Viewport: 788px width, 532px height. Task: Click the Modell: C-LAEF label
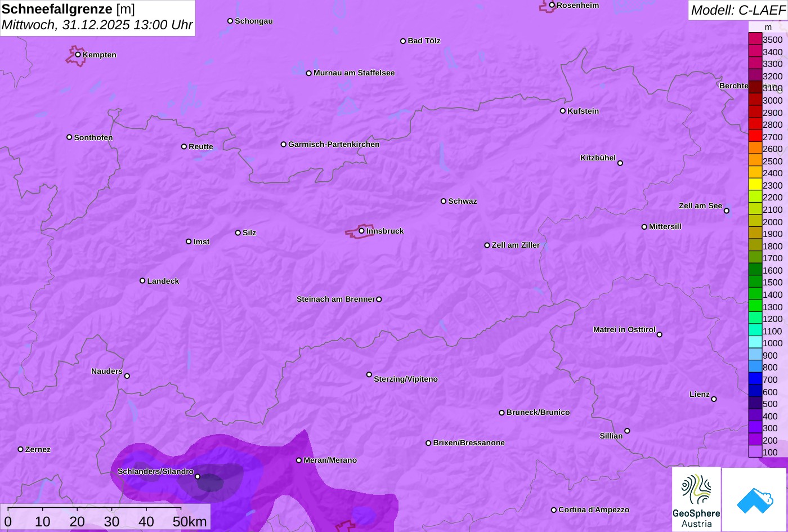tap(738, 10)
